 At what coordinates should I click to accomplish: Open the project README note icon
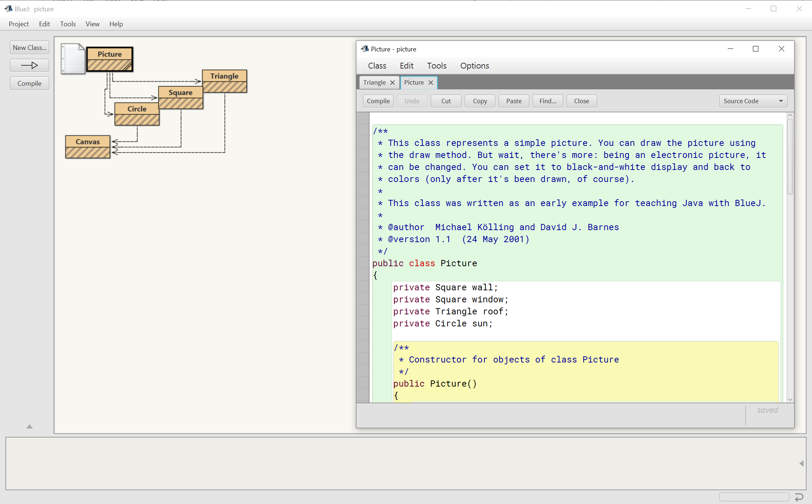click(x=73, y=58)
